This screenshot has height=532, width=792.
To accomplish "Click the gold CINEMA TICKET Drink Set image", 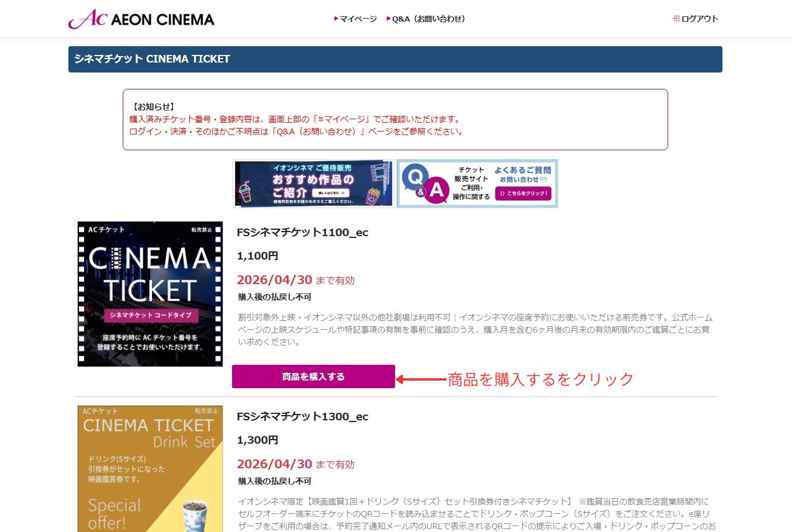I will click(x=150, y=469).
